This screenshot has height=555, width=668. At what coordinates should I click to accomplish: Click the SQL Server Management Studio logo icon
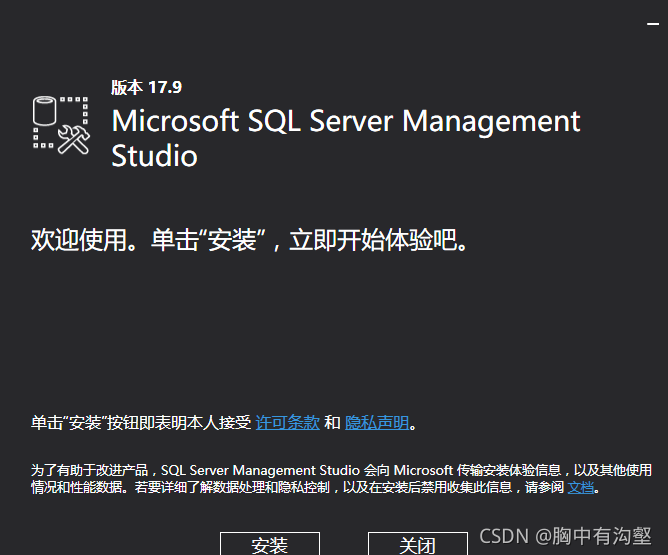pyautogui.click(x=61, y=125)
